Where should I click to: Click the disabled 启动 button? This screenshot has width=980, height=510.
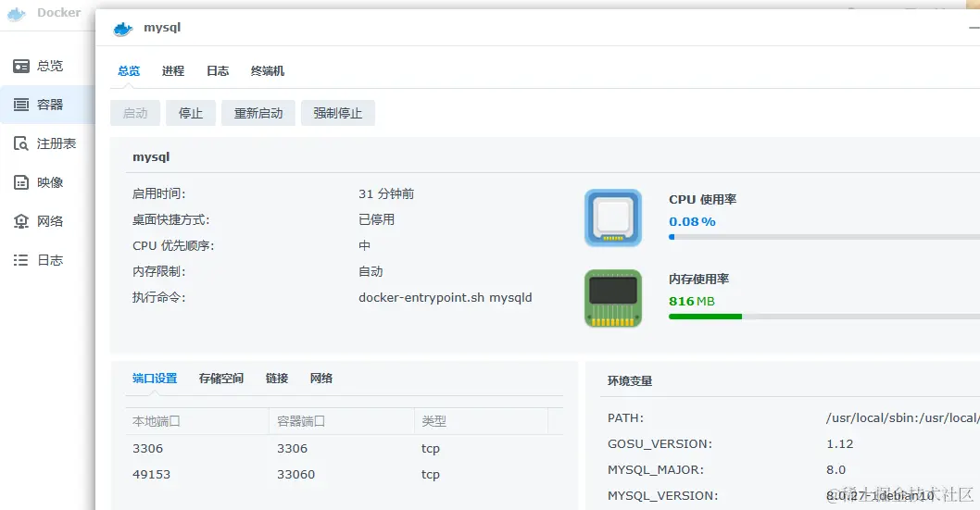(135, 113)
